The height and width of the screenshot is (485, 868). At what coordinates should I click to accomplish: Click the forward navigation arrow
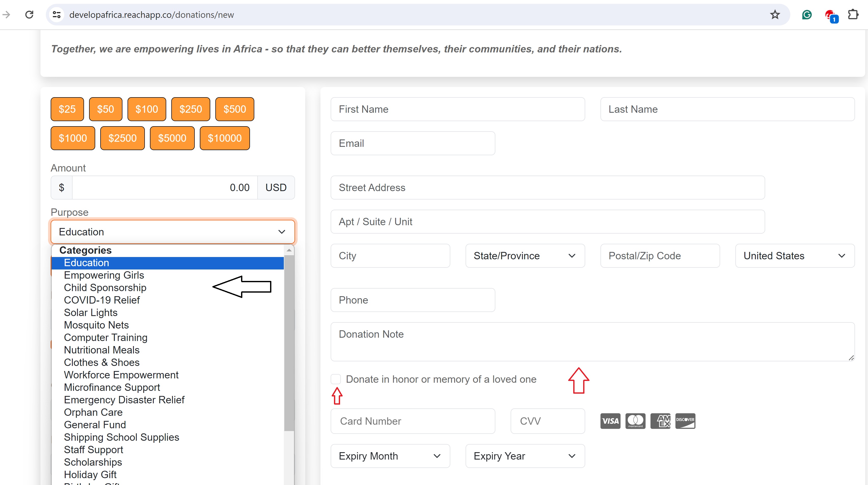tap(6, 15)
